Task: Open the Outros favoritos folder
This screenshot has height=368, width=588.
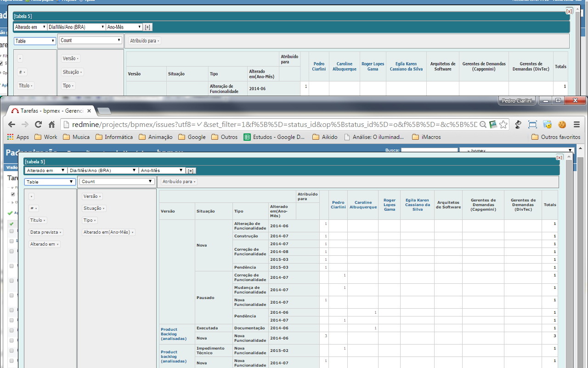Action: click(x=556, y=137)
